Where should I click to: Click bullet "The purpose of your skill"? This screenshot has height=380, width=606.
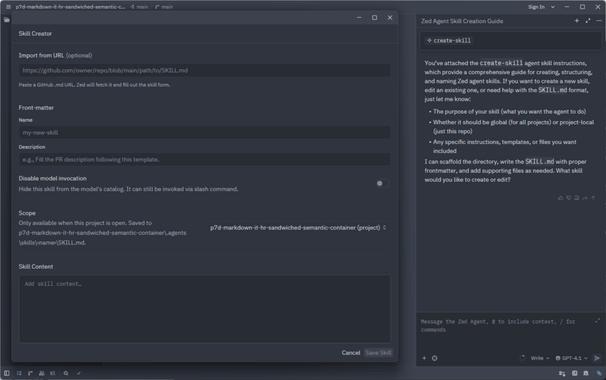click(509, 111)
